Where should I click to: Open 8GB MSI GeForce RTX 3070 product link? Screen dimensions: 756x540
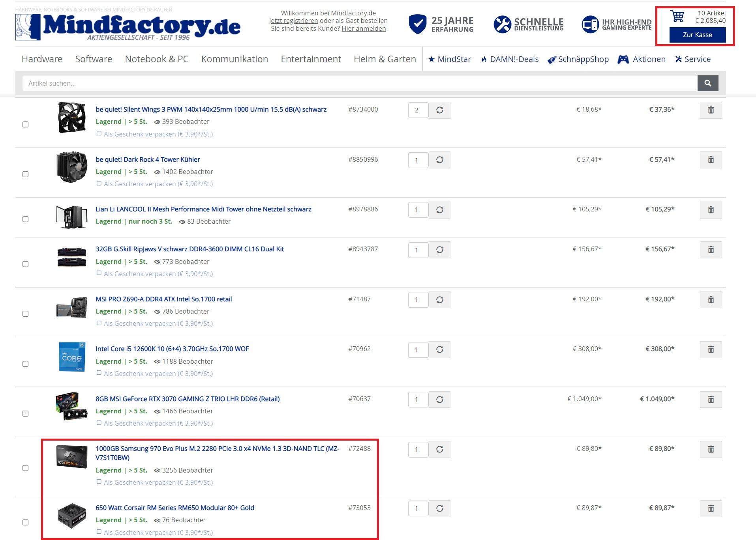[x=188, y=399]
